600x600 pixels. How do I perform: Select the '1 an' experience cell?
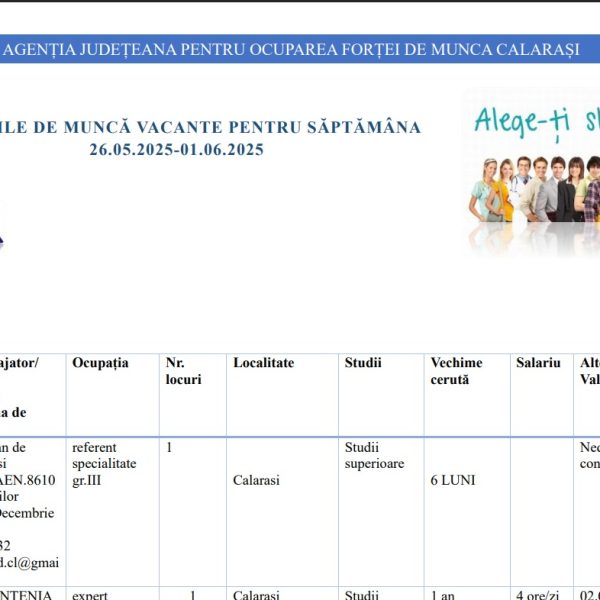click(x=442, y=594)
